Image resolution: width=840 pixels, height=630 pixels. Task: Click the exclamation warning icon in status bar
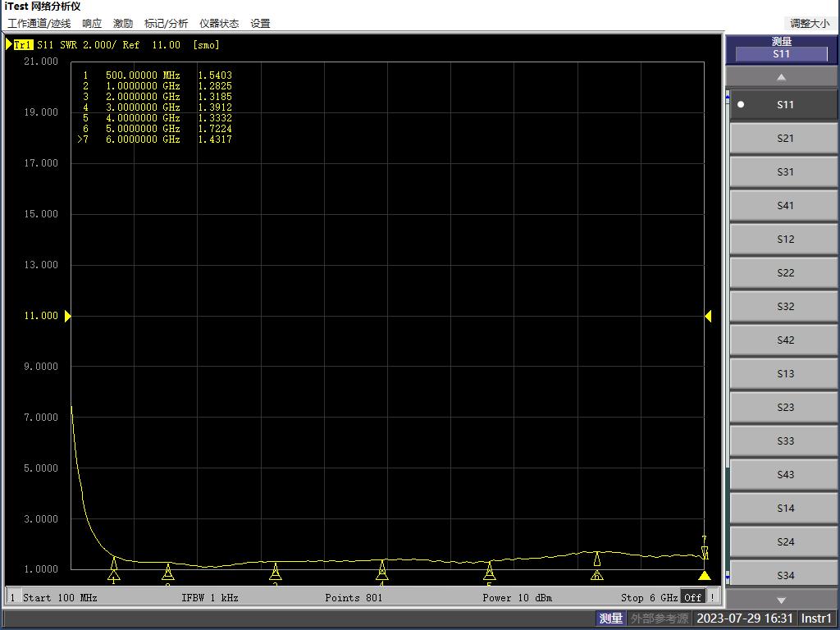pos(712,597)
